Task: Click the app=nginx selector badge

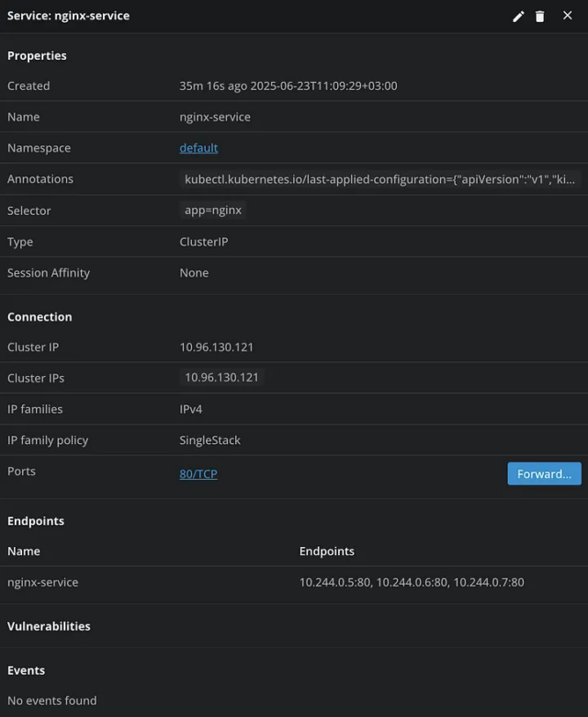Action: 212,211
